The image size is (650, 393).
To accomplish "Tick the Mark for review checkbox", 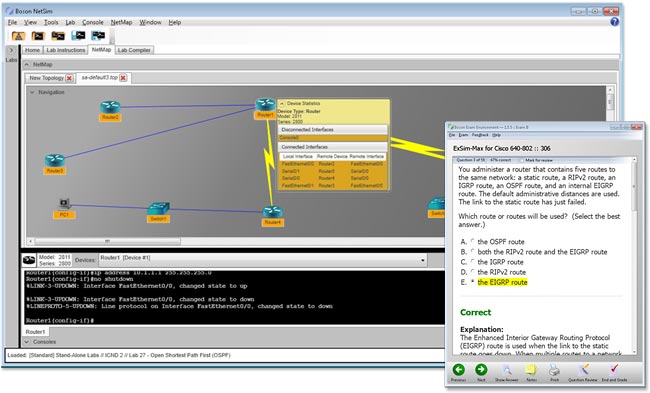I will point(522,160).
